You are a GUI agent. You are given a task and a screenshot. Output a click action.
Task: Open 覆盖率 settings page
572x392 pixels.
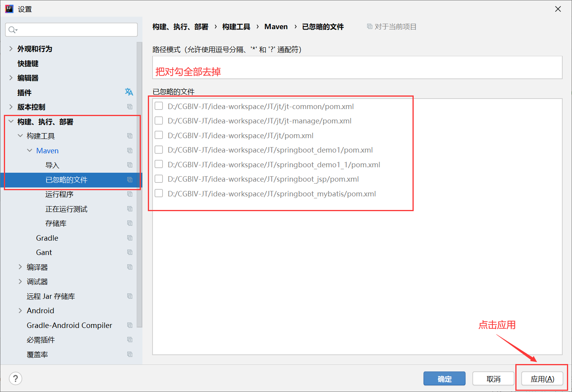click(x=37, y=354)
